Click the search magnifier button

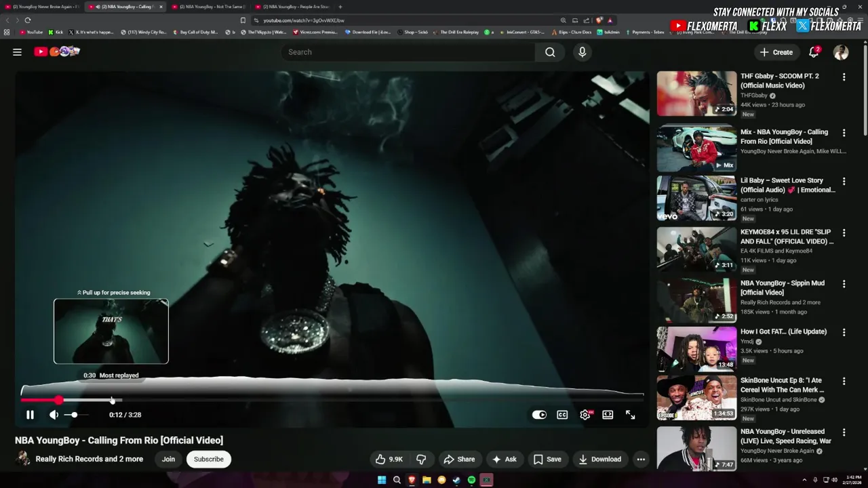click(550, 52)
